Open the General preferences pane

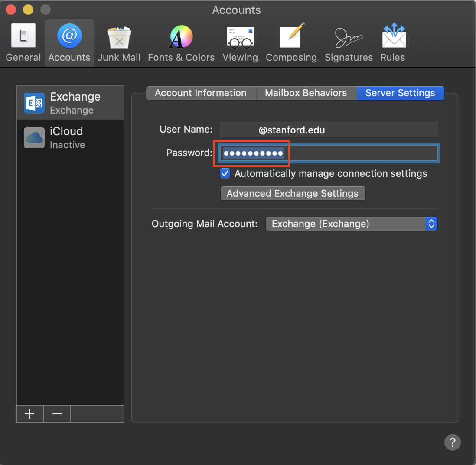click(x=23, y=43)
